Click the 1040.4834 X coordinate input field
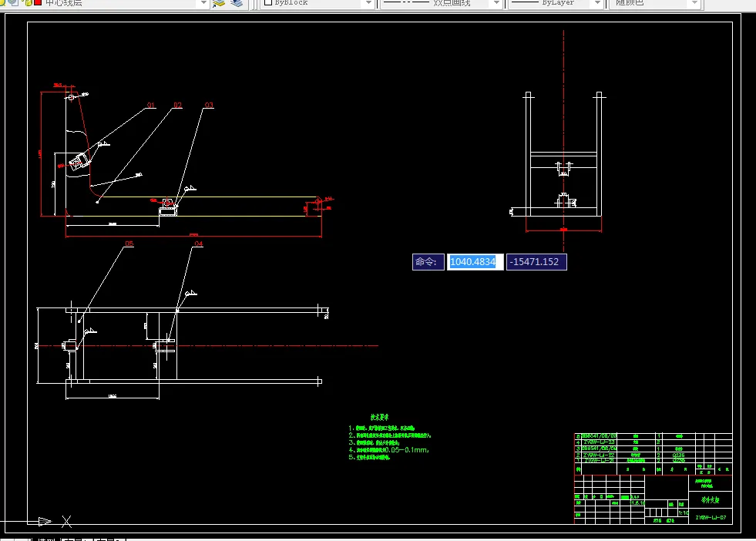This screenshot has width=756, height=541. pyautogui.click(x=475, y=262)
